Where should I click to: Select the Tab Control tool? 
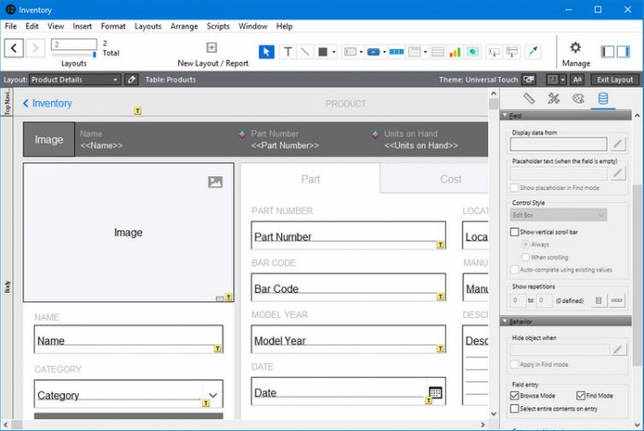click(x=414, y=52)
